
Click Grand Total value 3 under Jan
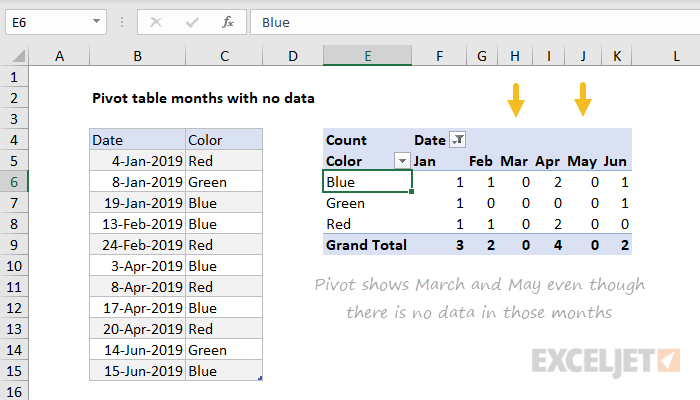(x=439, y=245)
